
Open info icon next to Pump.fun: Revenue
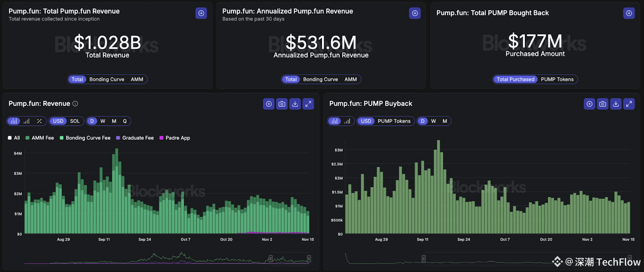coord(75,104)
